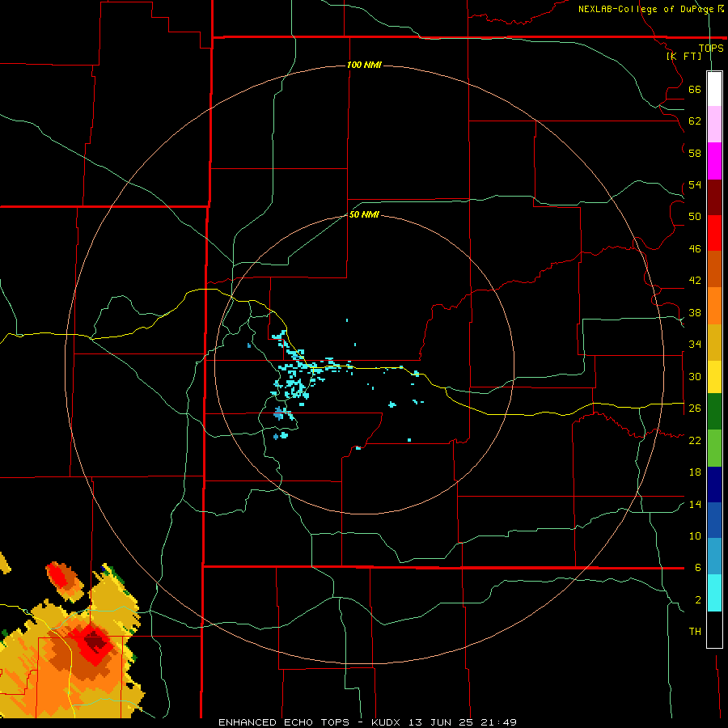Click the cyan 2 kft legend swatch
728x728 pixels.
714,594
